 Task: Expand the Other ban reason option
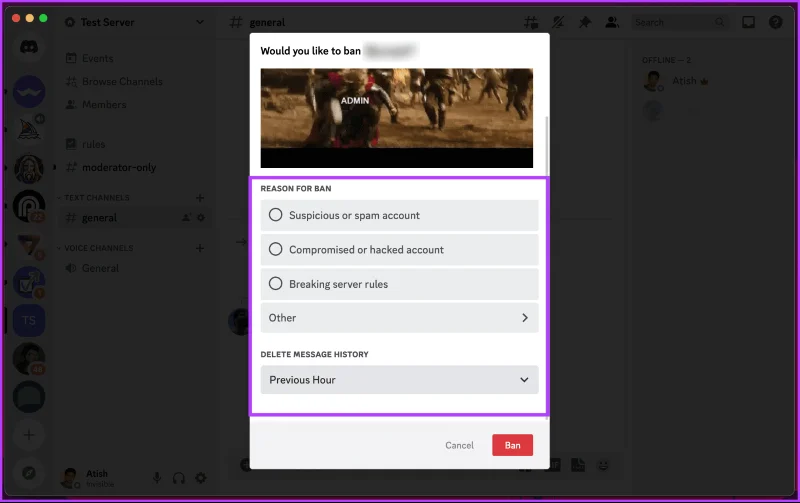399,318
